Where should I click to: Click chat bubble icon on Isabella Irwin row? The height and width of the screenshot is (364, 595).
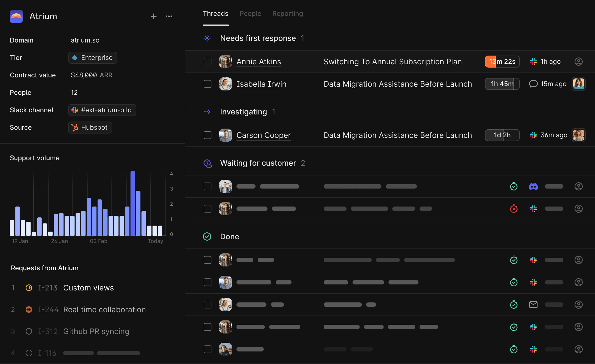coord(533,84)
